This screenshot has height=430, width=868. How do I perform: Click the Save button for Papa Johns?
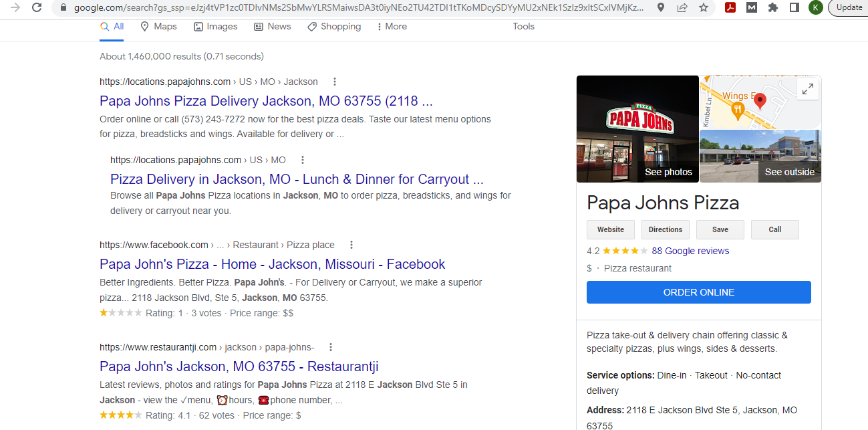point(720,229)
